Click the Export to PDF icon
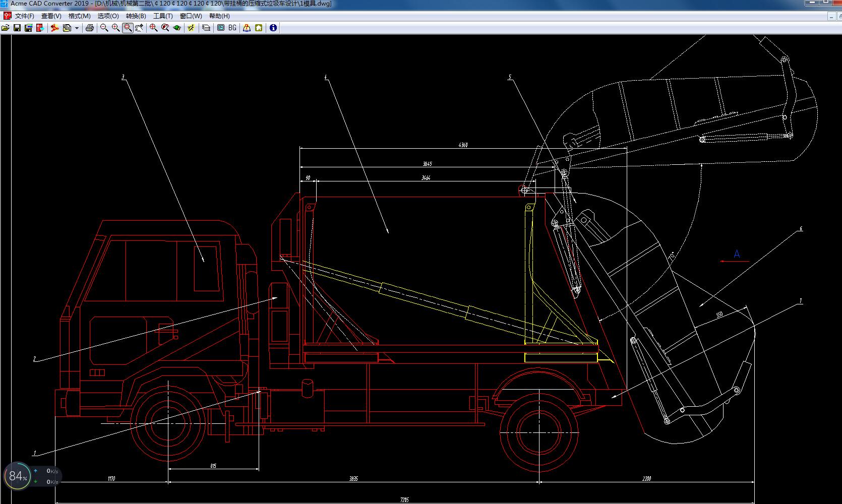The width and height of the screenshot is (842, 504). (55, 28)
